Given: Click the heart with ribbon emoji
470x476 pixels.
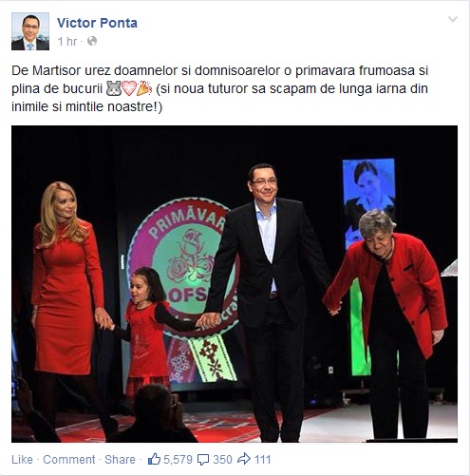Looking at the screenshot, I should [129, 88].
